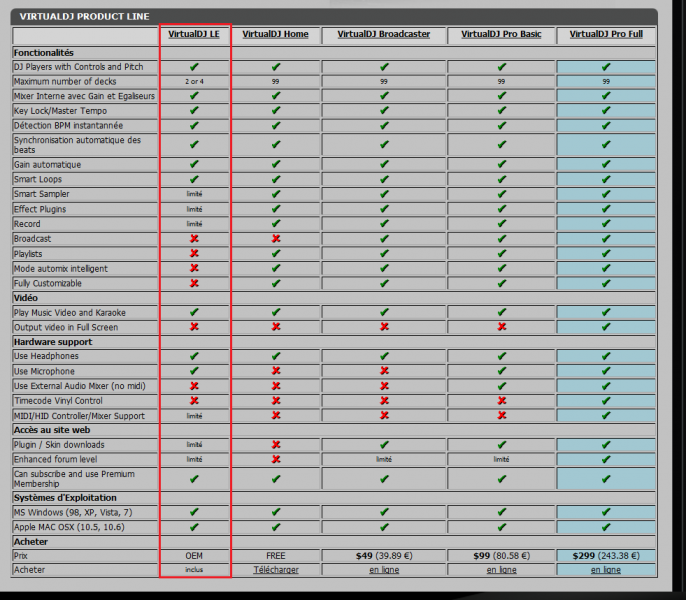Image resolution: width=686 pixels, height=600 pixels.
Task: Click the green check for MIDI/HID Controller Support in Pro Full
Action: [606, 415]
